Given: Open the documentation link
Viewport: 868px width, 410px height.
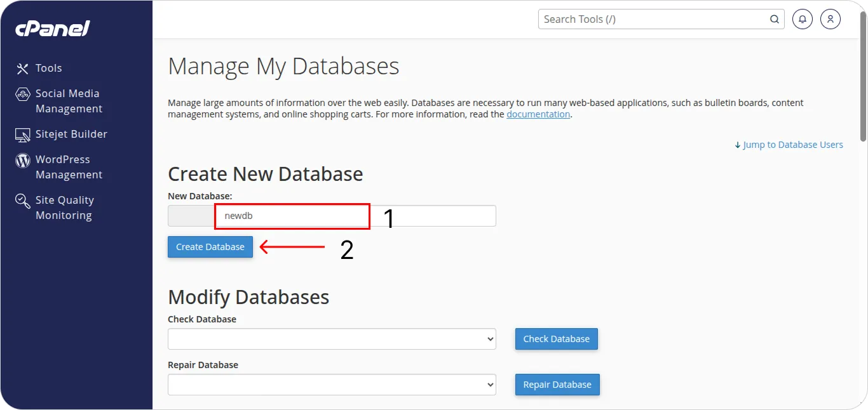Looking at the screenshot, I should [x=538, y=114].
